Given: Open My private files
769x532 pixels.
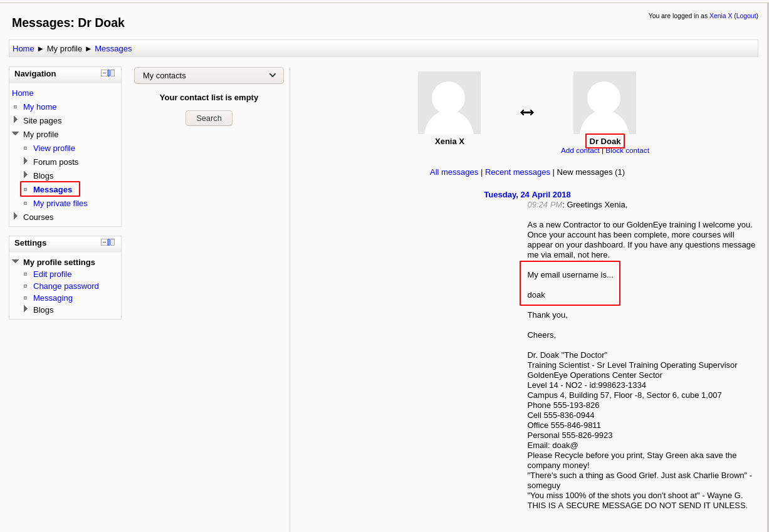Looking at the screenshot, I should (x=60, y=204).
